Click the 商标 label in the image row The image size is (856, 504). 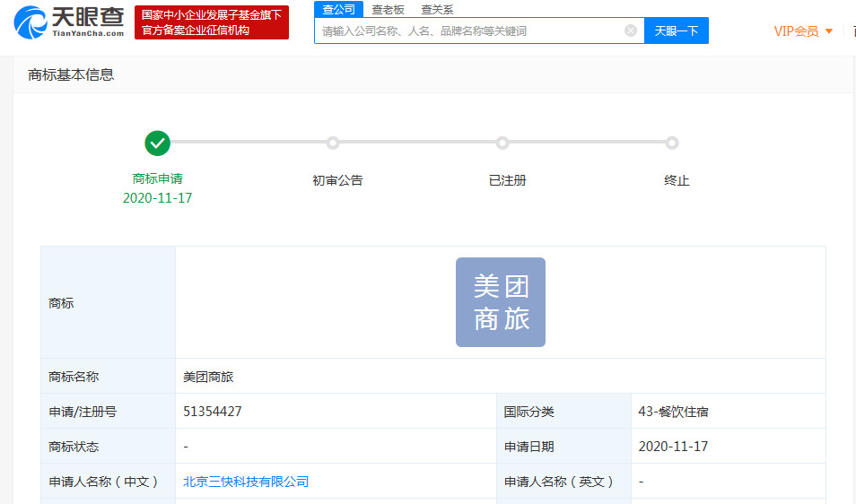(x=61, y=303)
